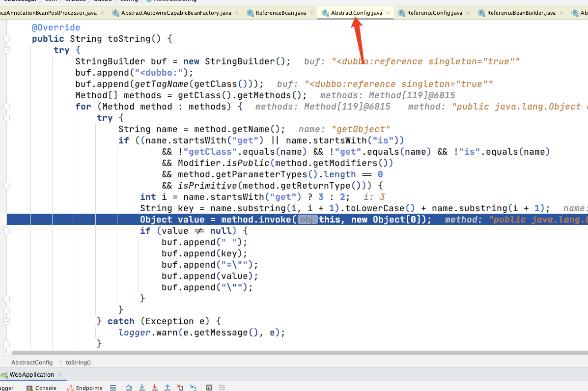The image size is (588, 391).
Task: Click the WebApplication Spring run icon
Action: click(x=4, y=375)
